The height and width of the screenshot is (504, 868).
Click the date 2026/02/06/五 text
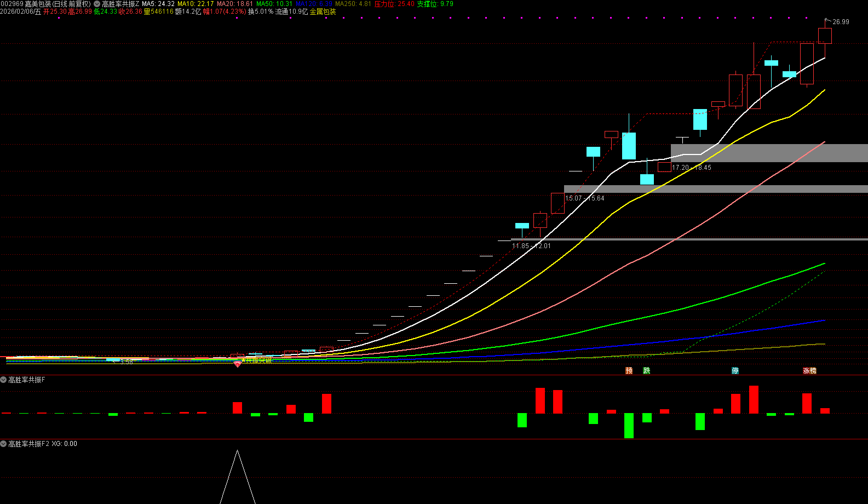(x=21, y=12)
